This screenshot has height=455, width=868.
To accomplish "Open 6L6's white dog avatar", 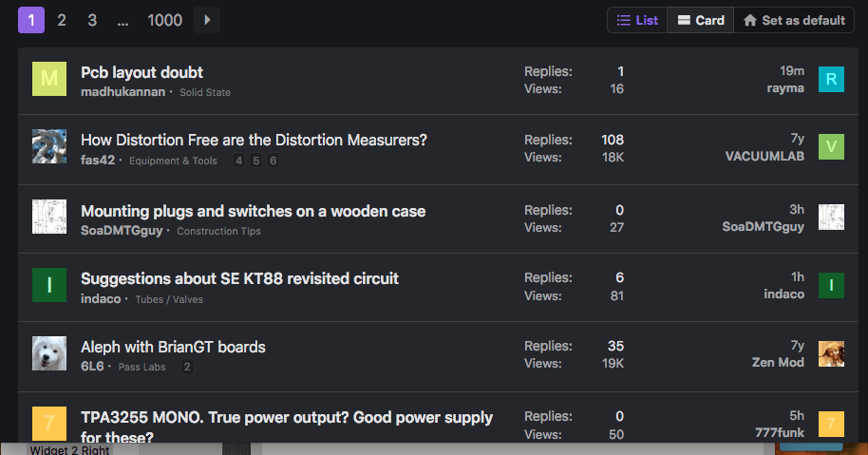I will tap(49, 353).
